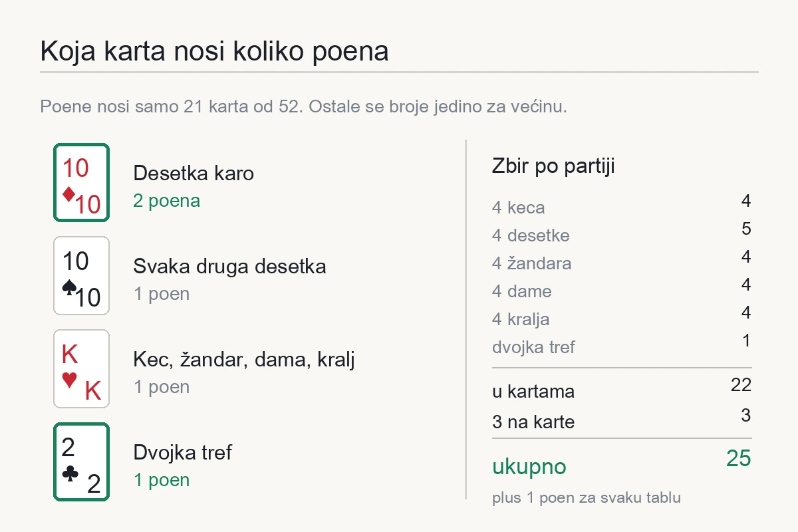Click the '3 na karte' row
This screenshot has width=798, height=532.
(x=622, y=419)
